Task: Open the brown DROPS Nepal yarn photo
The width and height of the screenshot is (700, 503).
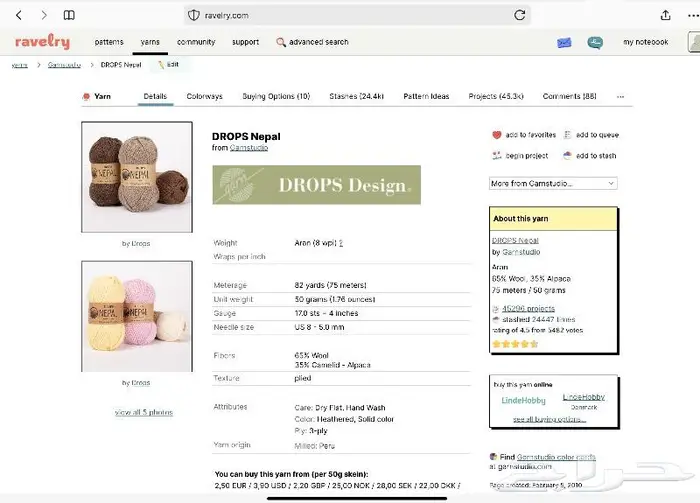Action: tap(137, 177)
